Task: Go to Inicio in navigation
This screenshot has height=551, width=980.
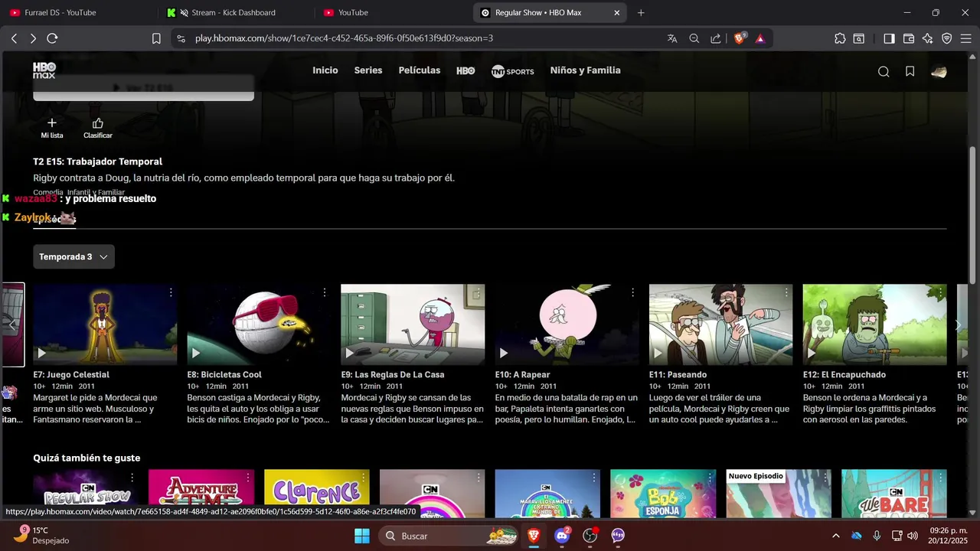Action: coord(325,70)
